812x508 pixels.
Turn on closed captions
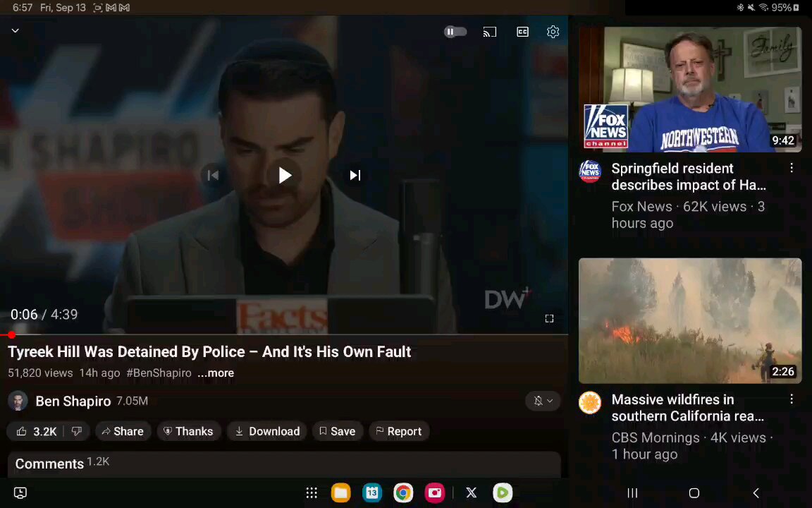522,32
